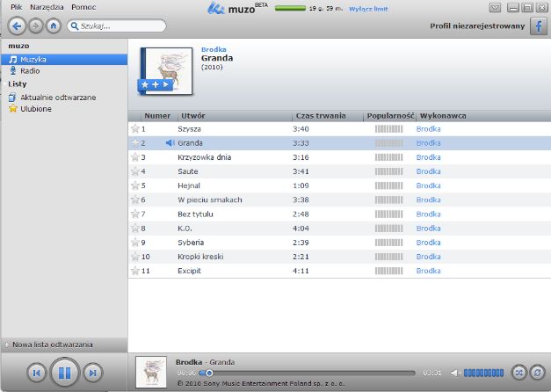551x392 pixels.
Task: Toggle star for track Excipit
Action: coord(135,271)
